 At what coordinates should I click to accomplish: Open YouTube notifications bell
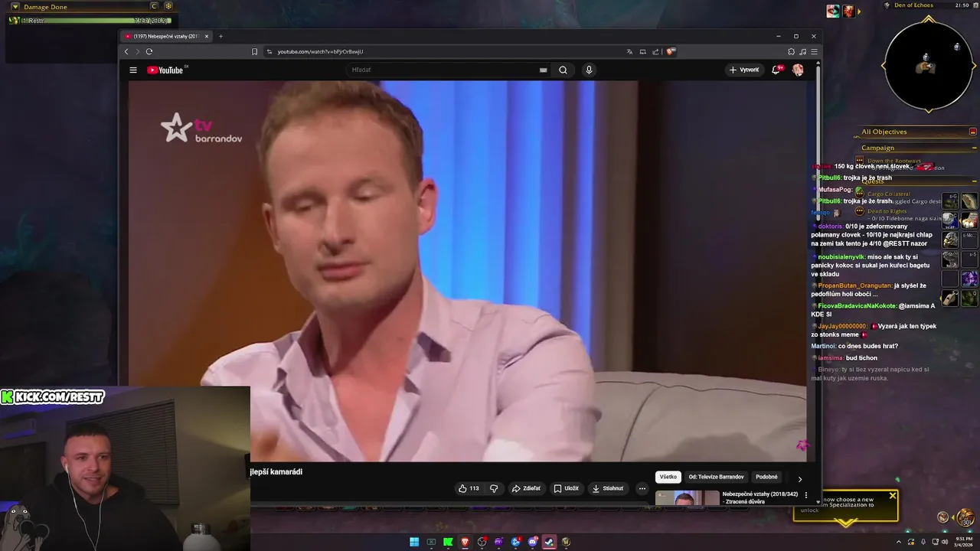(x=777, y=70)
